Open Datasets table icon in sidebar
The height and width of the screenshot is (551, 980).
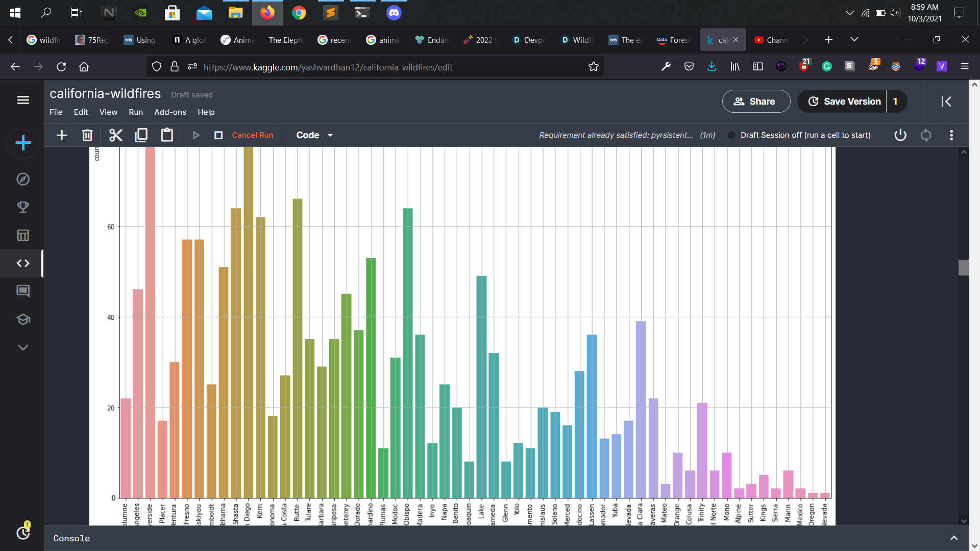click(x=23, y=235)
